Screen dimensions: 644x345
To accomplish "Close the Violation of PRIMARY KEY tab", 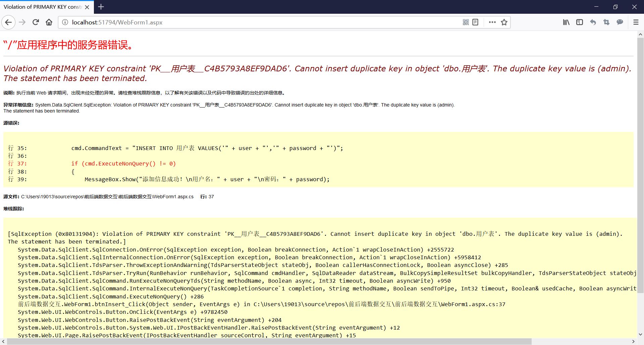I will [x=87, y=7].
